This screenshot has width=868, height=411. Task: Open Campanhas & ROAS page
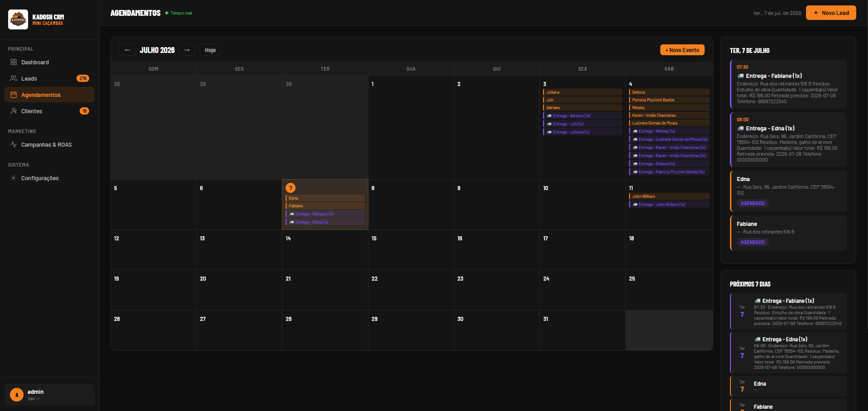click(49, 144)
